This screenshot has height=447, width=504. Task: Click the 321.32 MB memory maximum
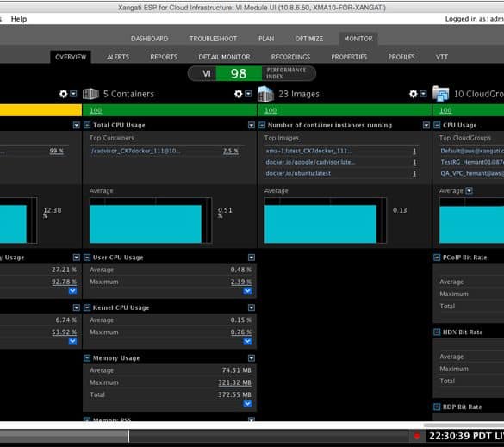point(234,382)
